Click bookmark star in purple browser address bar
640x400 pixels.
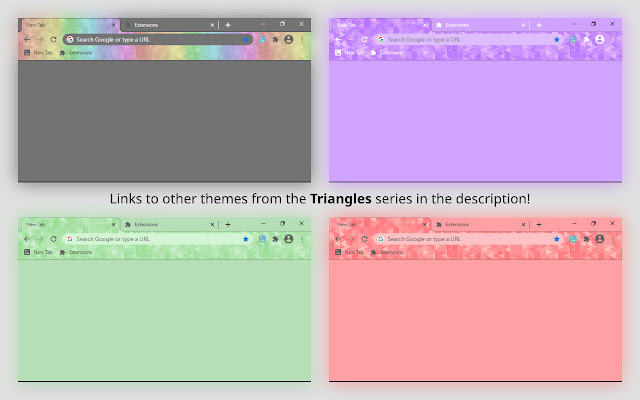point(556,40)
